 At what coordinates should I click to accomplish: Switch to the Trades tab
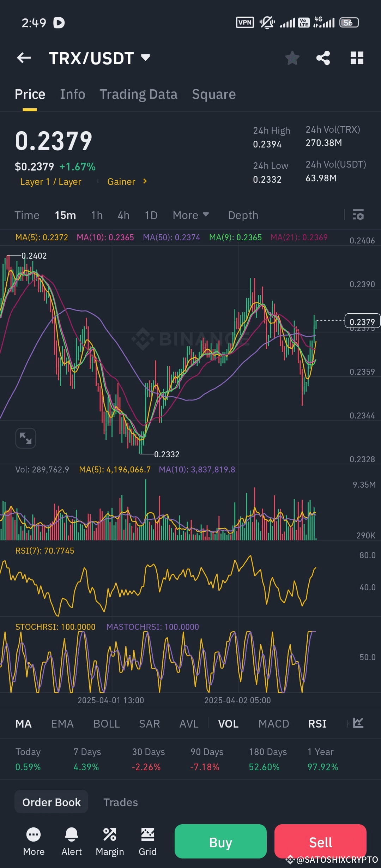pos(121,802)
